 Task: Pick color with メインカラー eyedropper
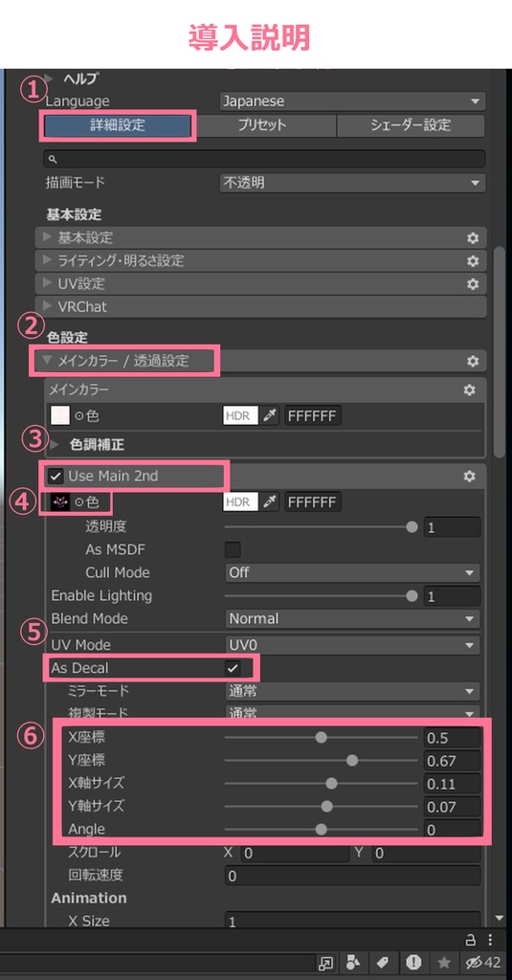pyautogui.click(x=270, y=416)
